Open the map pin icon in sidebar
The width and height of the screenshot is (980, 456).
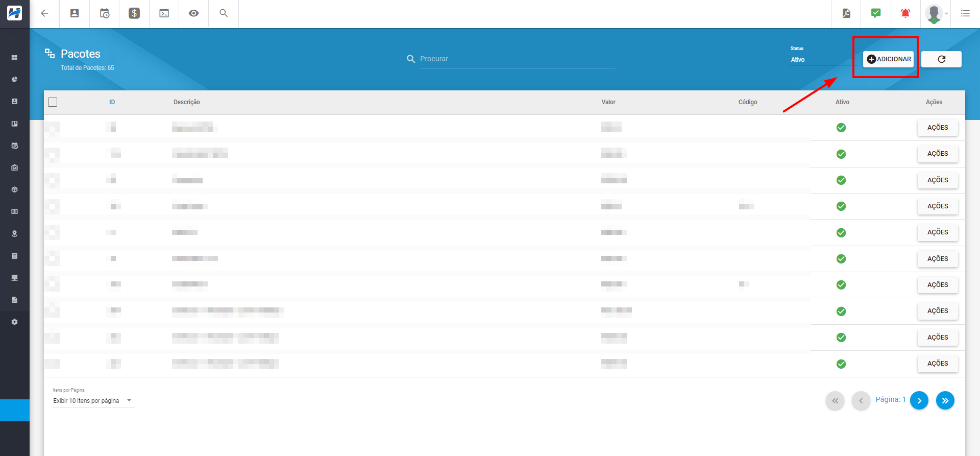pyautogui.click(x=14, y=233)
